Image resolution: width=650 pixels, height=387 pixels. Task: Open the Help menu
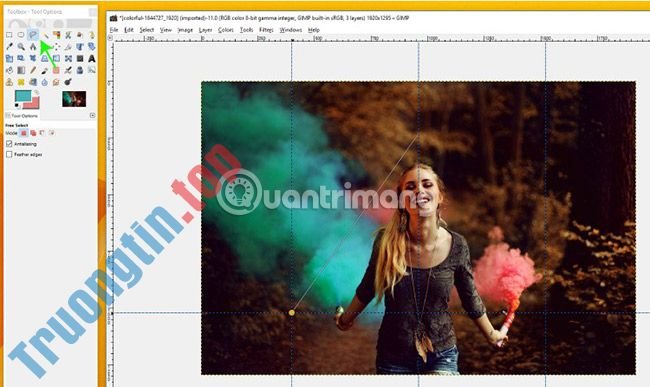pos(314,30)
